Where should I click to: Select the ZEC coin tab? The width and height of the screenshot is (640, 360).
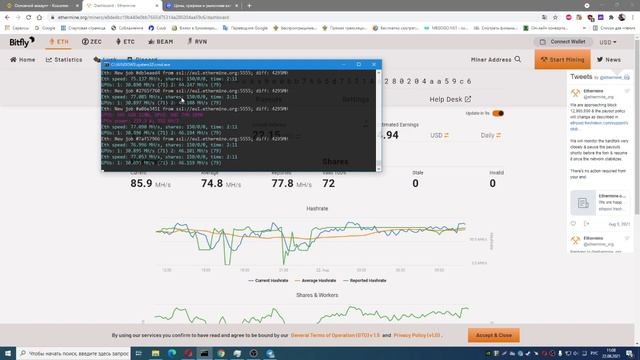pyautogui.click(x=92, y=42)
